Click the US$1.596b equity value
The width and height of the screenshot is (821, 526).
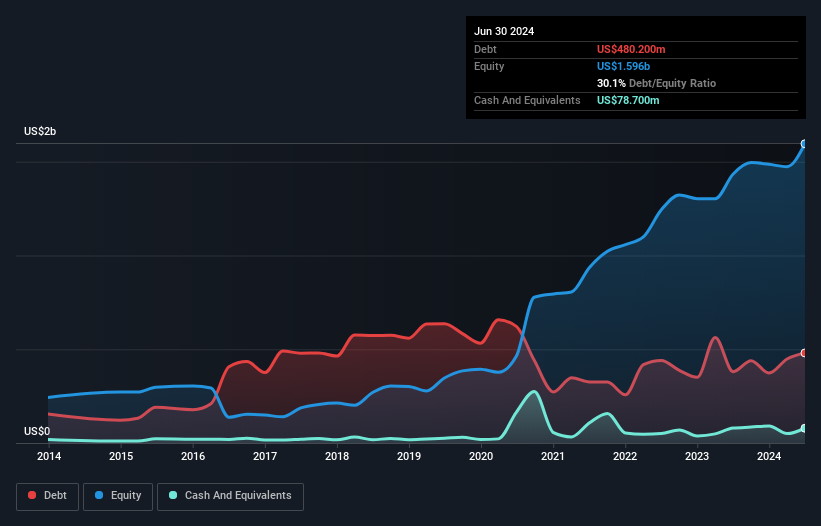click(623, 66)
